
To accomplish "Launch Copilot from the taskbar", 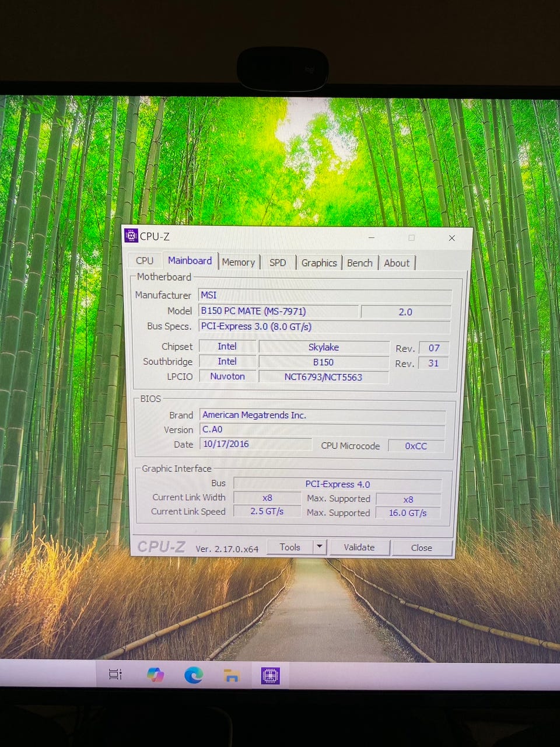I will click(155, 675).
